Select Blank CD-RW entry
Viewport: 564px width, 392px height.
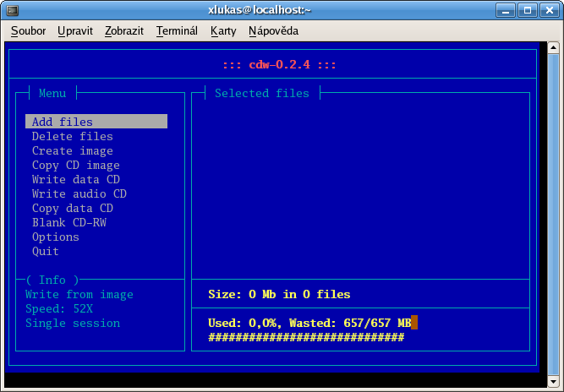[68, 222]
